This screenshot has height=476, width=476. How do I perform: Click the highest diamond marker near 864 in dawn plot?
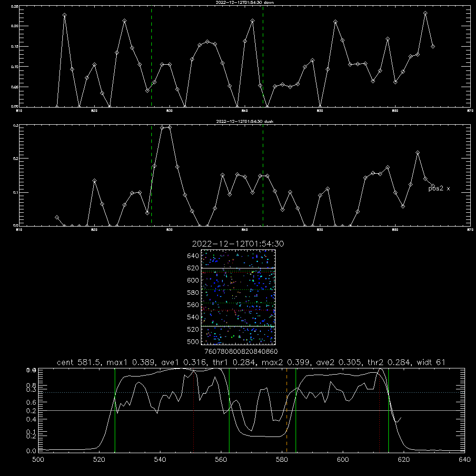point(425,13)
